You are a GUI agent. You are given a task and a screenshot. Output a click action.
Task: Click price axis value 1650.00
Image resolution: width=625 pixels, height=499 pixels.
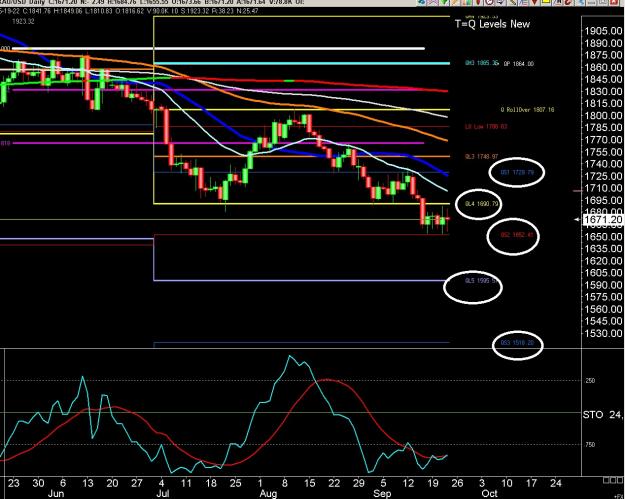pos(603,236)
